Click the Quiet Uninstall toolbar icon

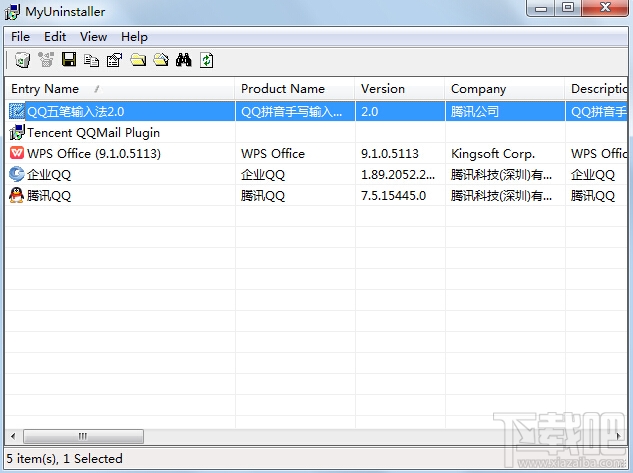coord(46,60)
